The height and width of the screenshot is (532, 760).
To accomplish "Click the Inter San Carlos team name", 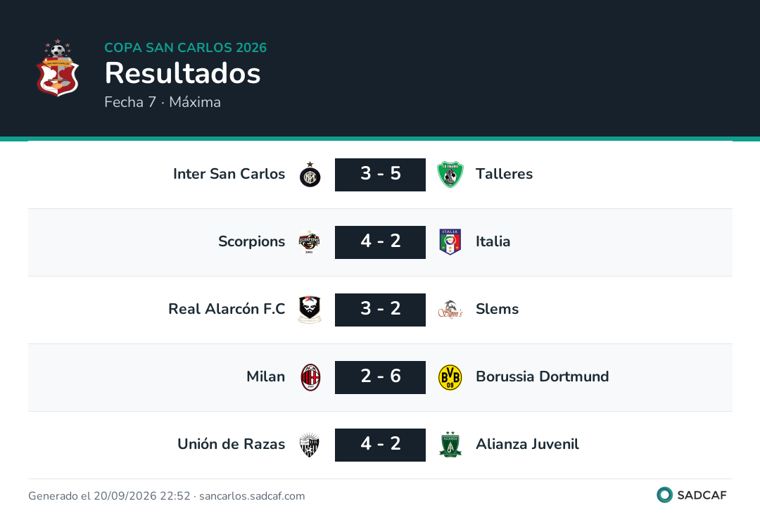I will click(229, 174).
